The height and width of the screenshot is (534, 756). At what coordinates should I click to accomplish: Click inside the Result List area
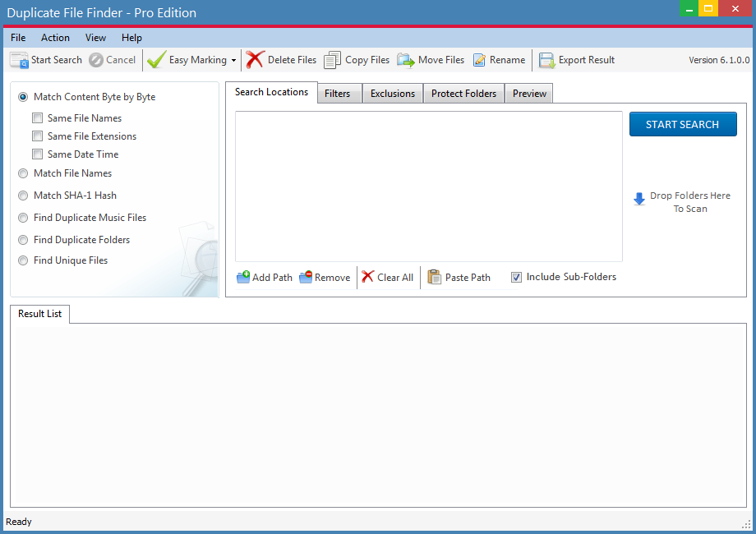coord(379,415)
